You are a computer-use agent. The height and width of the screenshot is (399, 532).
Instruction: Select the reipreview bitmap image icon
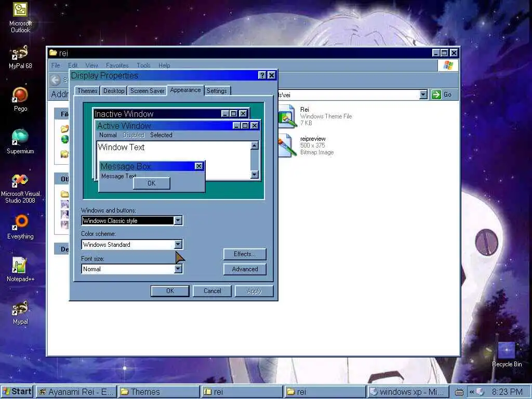[x=286, y=145]
